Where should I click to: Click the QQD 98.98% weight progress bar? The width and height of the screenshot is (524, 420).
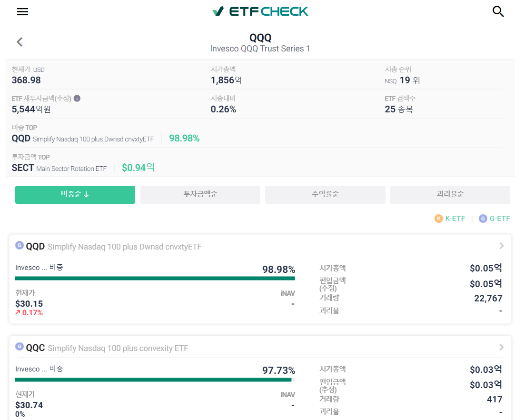pyautogui.click(x=155, y=278)
